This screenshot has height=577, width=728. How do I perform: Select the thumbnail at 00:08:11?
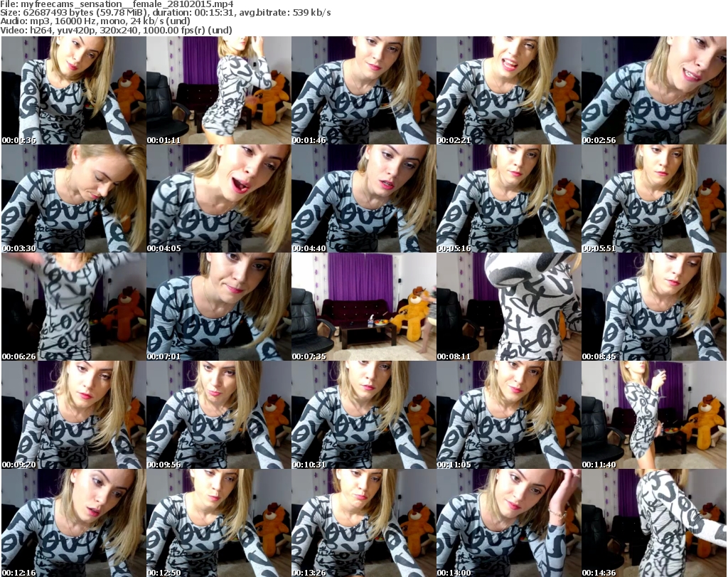(508, 307)
